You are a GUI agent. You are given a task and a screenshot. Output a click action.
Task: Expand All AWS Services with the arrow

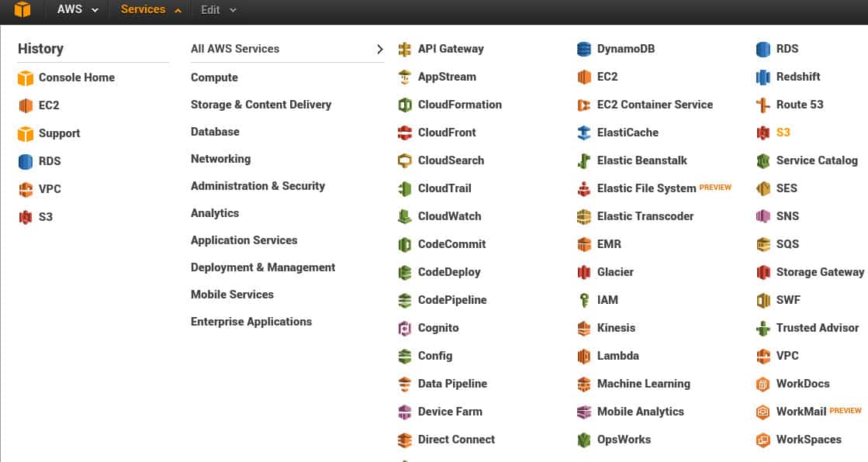point(379,49)
